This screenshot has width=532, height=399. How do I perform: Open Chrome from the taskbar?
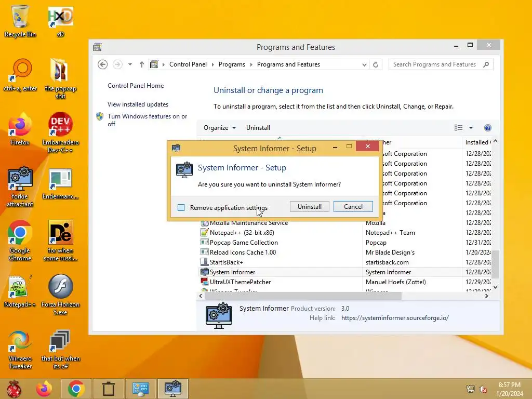[x=76, y=389]
